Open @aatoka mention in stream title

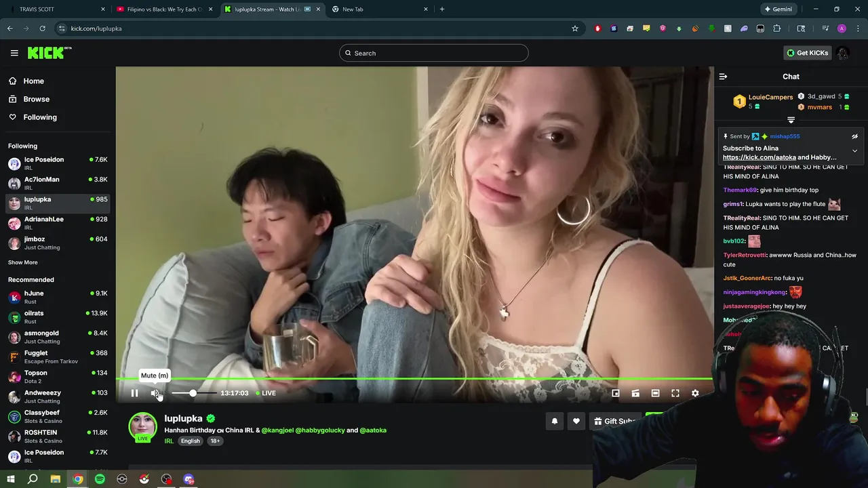click(373, 430)
